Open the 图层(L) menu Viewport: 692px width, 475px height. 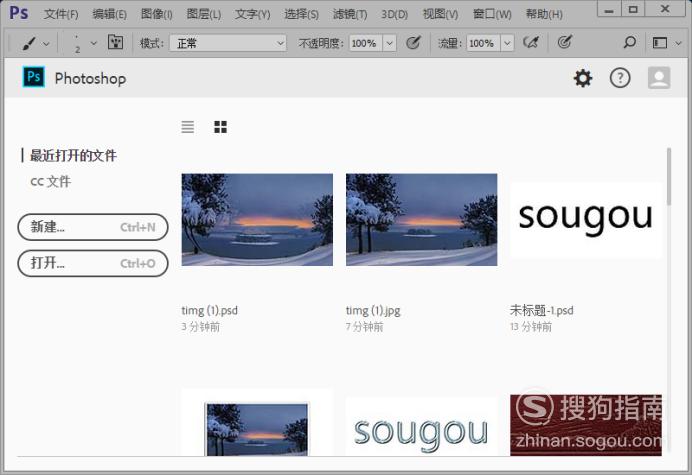pos(203,14)
